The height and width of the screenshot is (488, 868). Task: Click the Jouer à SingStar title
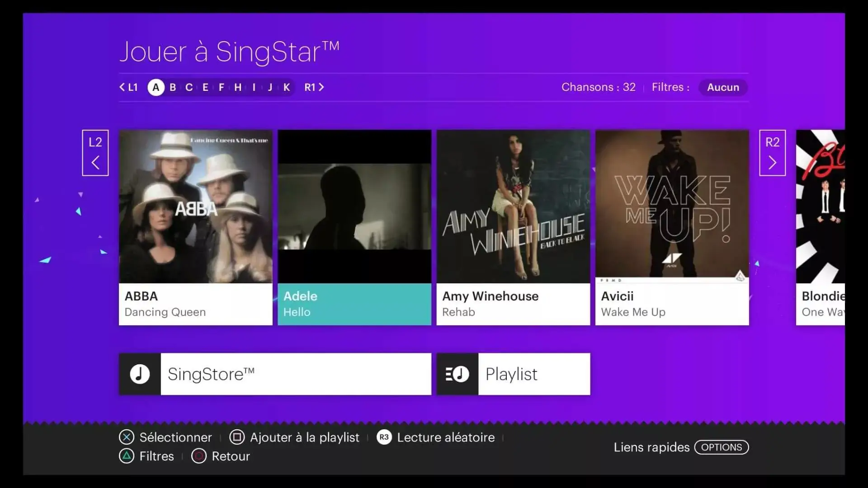pyautogui.click(x=229, y=52)
